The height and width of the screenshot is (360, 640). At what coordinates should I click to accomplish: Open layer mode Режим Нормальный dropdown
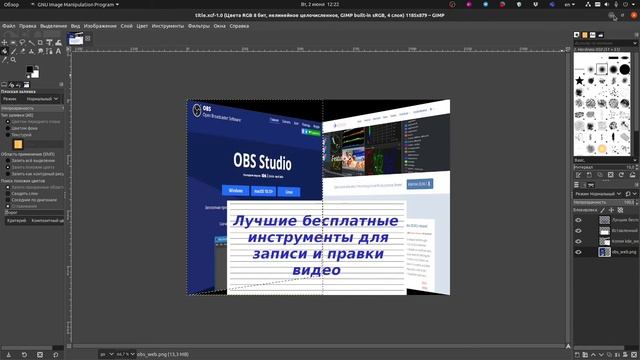tap(599, 194)
